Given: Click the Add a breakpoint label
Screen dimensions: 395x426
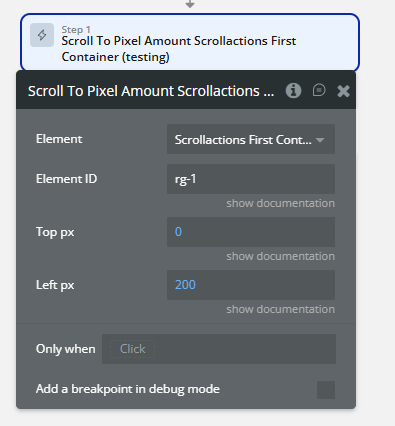Looking at the screenshot, I should point(128,389).
